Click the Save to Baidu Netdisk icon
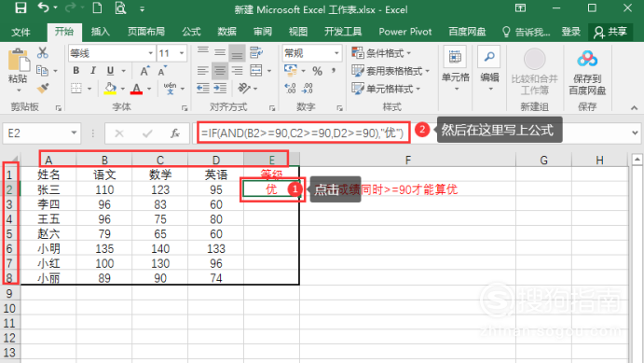This screenshot has width=644, height=363. click(587, 73)
